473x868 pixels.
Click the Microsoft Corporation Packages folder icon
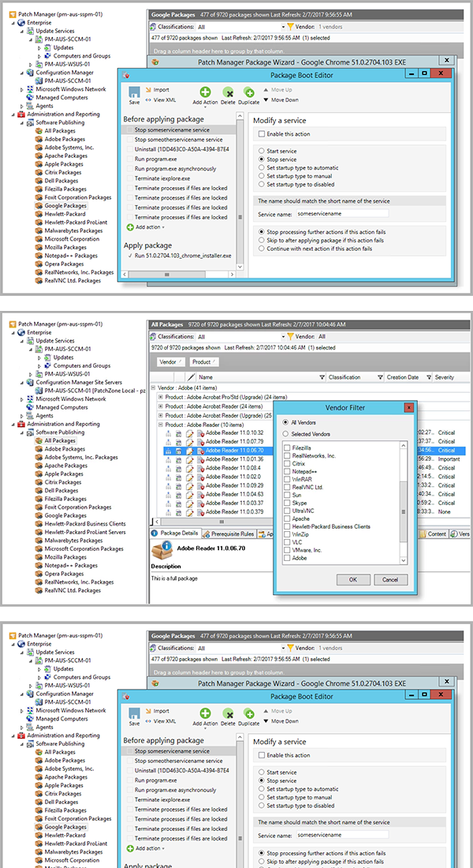point(39,548)
